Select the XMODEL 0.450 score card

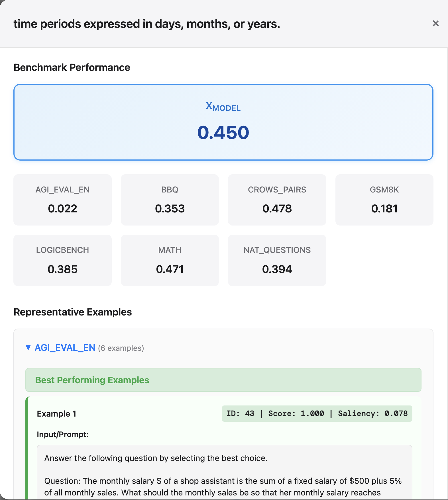click(x=223, y=122)
